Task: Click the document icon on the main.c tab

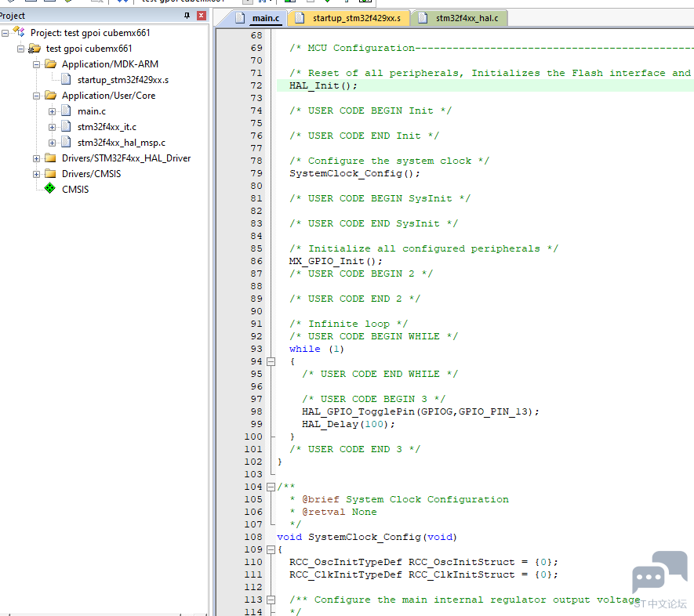Action: [x=240, y=18]
